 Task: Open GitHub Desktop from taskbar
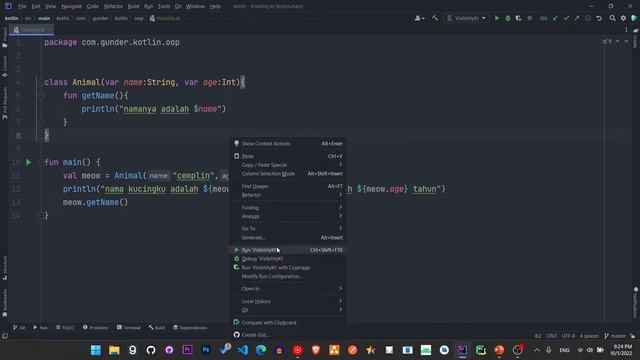pos(169,350)
